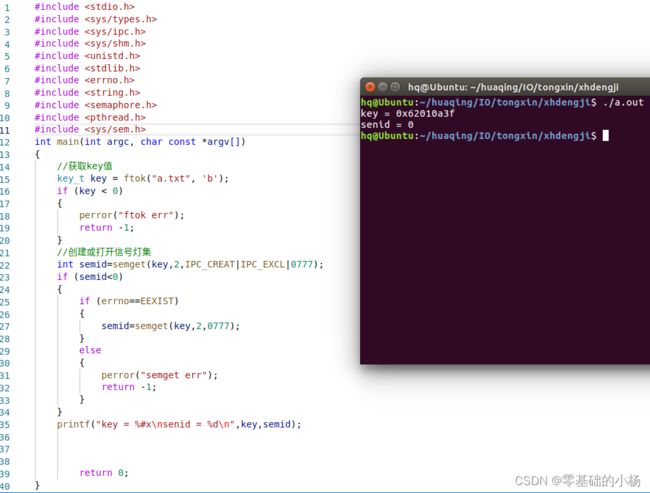The height and width of the screenshot is (493, 650).
Task: Click the printf key and senid line
Action: (179, 424)
